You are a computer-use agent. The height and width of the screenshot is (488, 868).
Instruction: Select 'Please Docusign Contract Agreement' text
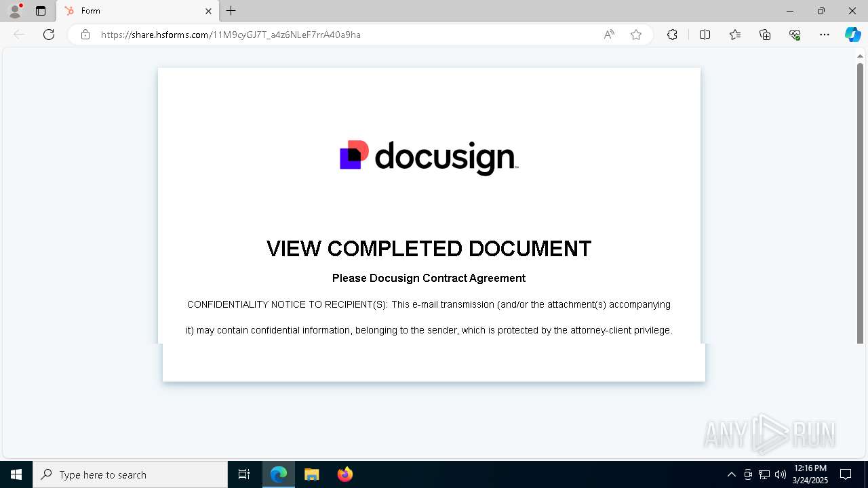[x=429, y=278]
